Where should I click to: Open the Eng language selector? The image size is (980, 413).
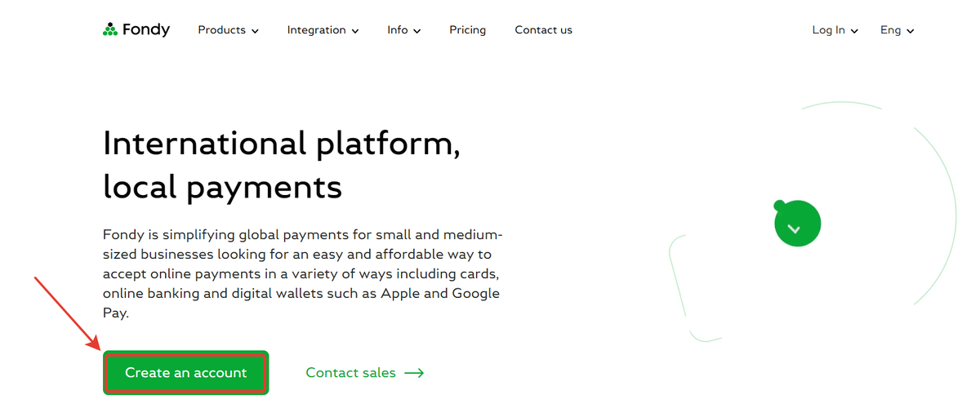(898, 30)
